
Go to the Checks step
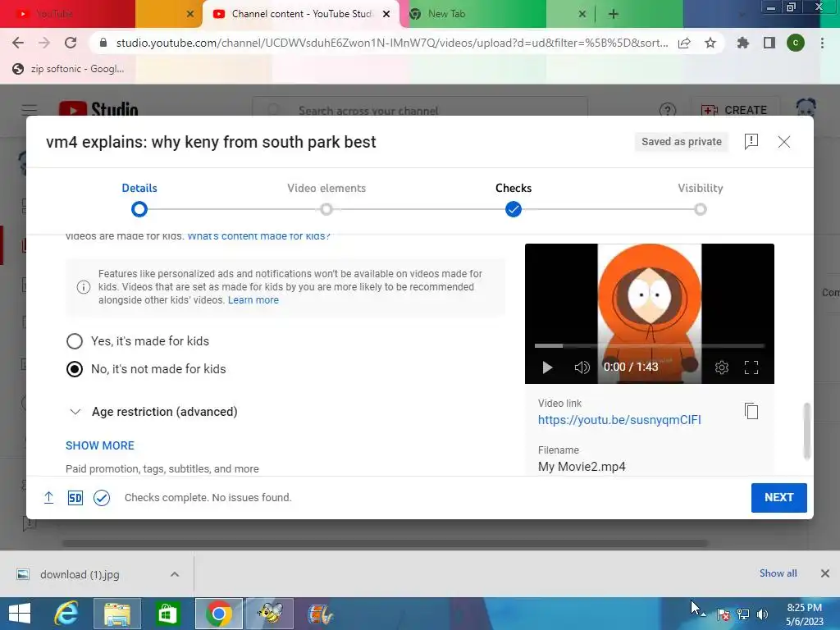(x=514, y=199)
